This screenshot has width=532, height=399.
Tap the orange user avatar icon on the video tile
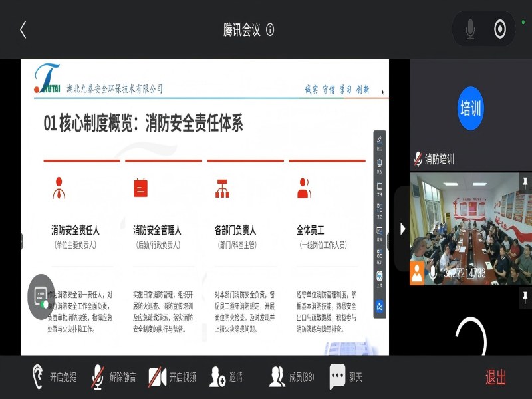point(417,273)
